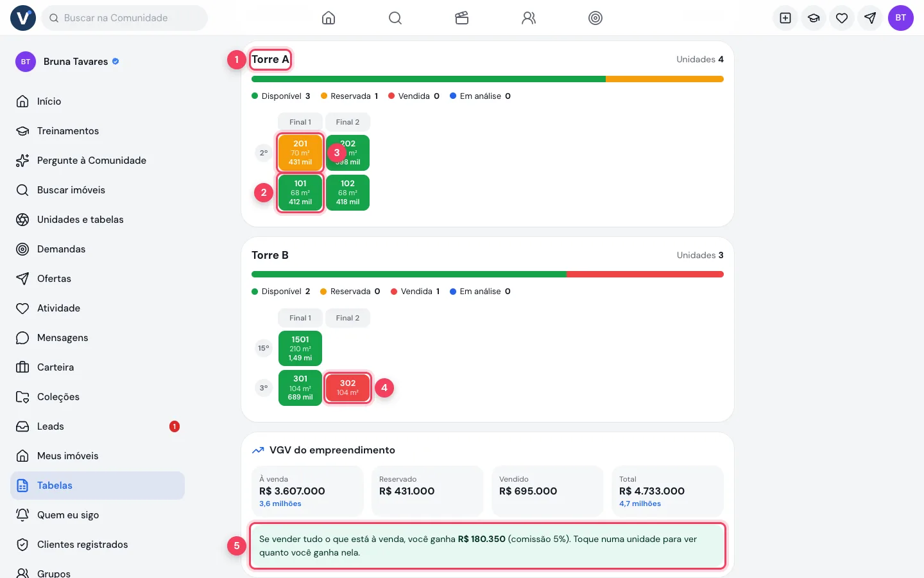This screenshot has width=924, height=578.
Task: Open the search magnifier in top navigation
Action: [x=395, y=18]
